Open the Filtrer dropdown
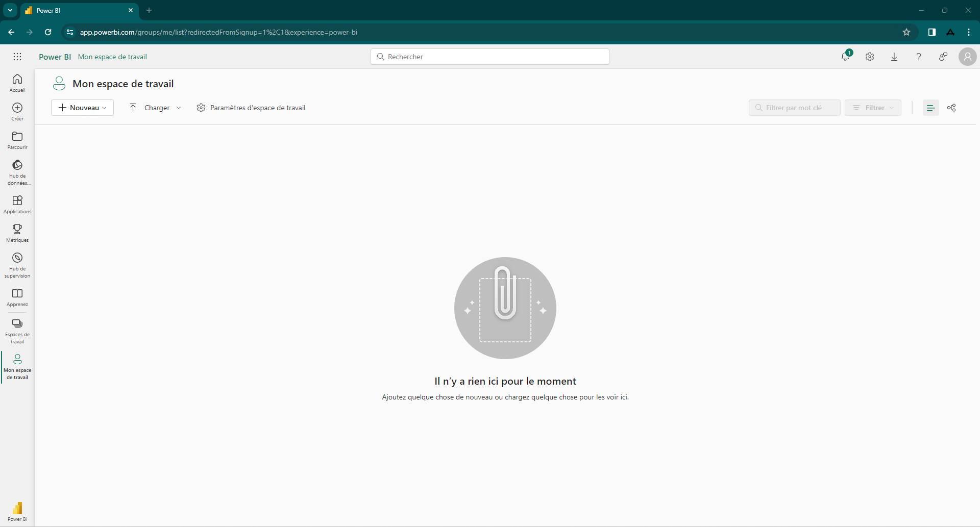The height and width of the screenshot is (527, 980). point(873,108)
